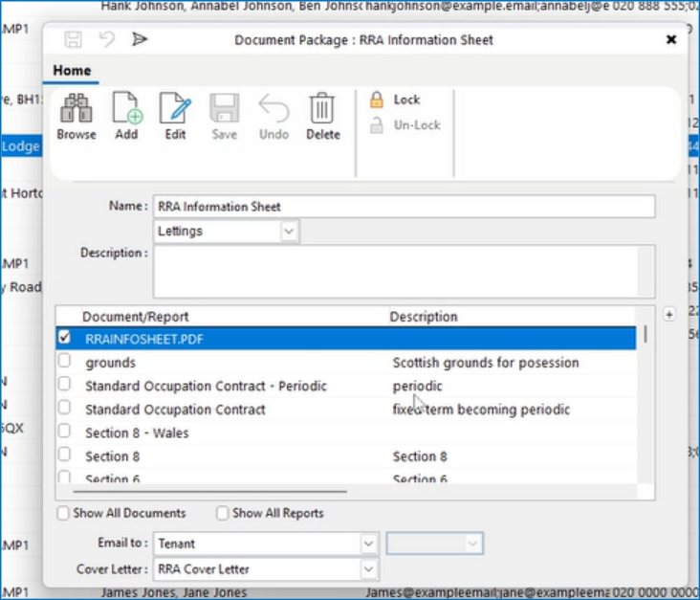The width and height of the screenshot is (700, 600).
Task: Enable Show All Documents
Action: tap(63, 513)
